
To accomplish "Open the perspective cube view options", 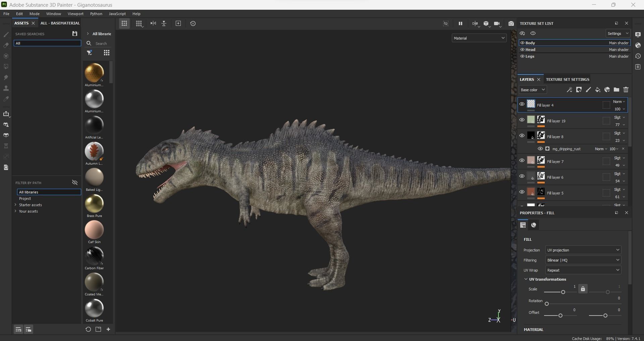I will click(x=486, y=23).
